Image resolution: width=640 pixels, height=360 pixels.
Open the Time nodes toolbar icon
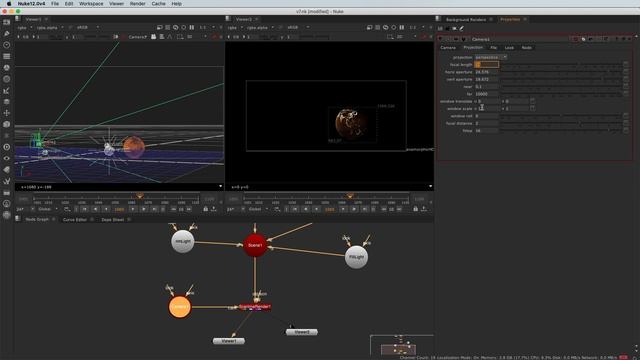(7, 45)
